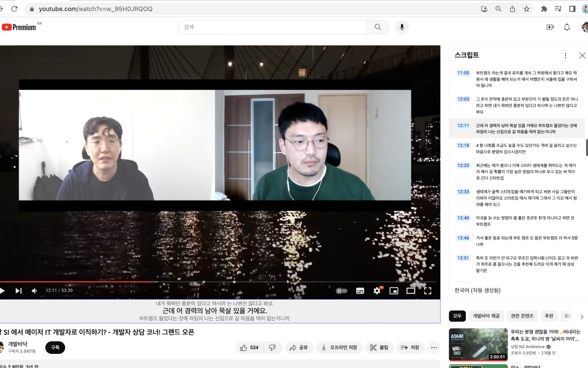Viewport: 588px width, 368px height.
Task: Open the transcript panel three-dot menu
Action: [565, 56]
